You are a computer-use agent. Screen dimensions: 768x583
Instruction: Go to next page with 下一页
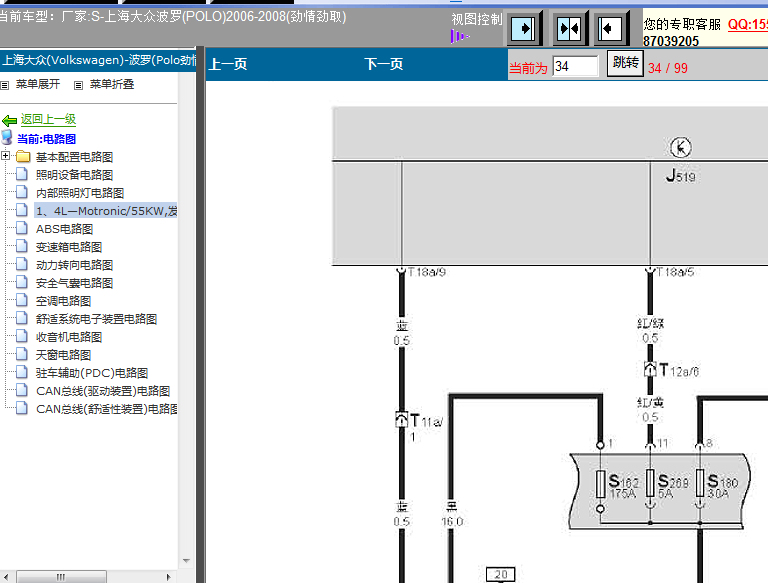pyautogui.click(x=384, y=64)
